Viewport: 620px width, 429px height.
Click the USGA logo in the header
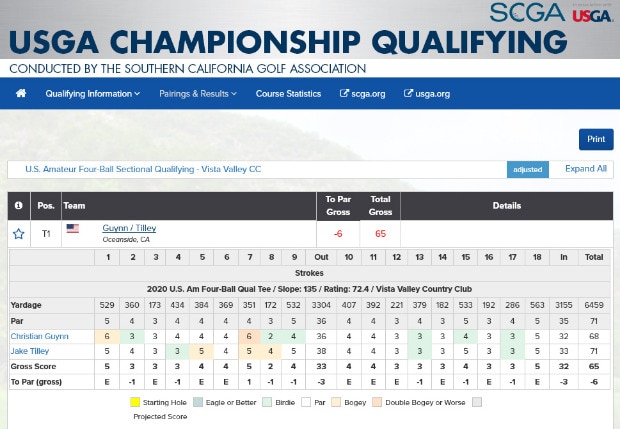(591, 12)
